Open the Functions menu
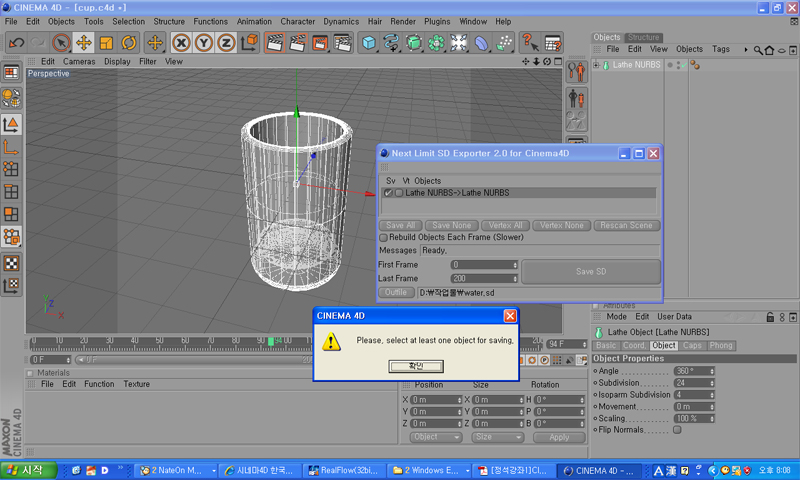Image resolution: width=800 pixels, height=480 pixels. [210, 21]
